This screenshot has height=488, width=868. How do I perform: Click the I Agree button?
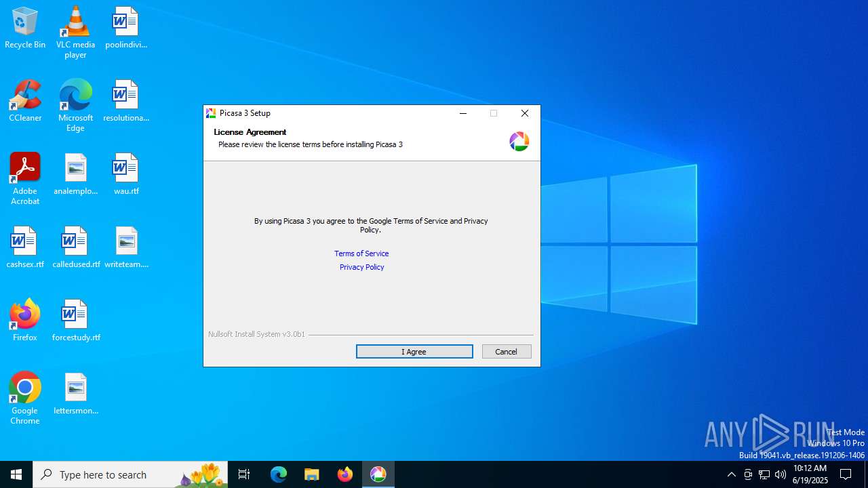414,351
